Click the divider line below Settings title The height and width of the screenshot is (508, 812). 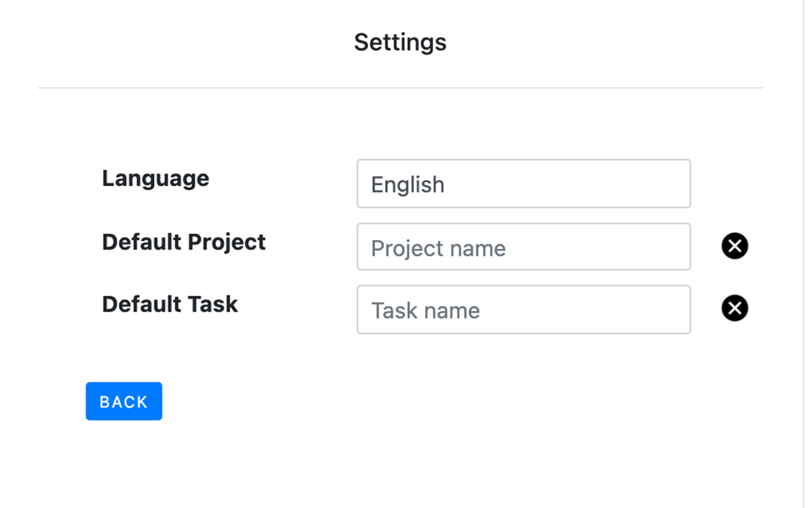click(400, 88)
